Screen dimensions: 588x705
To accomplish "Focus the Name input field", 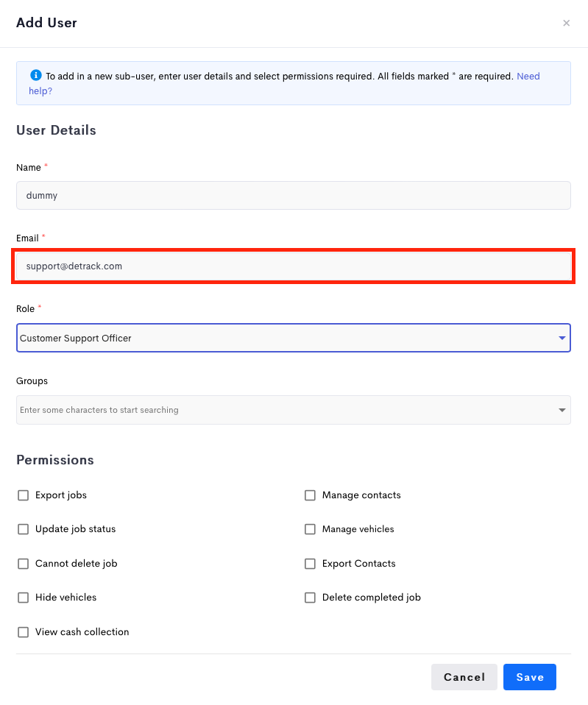I will coord(294,195).
